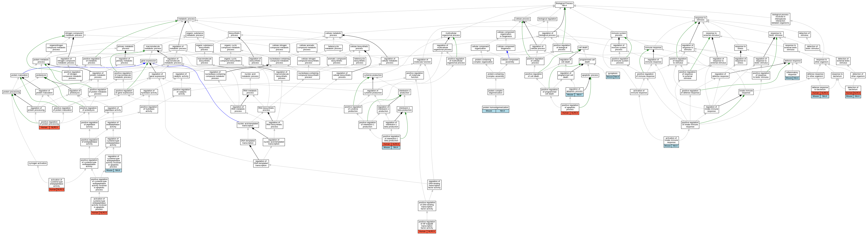Click the 'response to biotic stimulus' node

(776, 34)
